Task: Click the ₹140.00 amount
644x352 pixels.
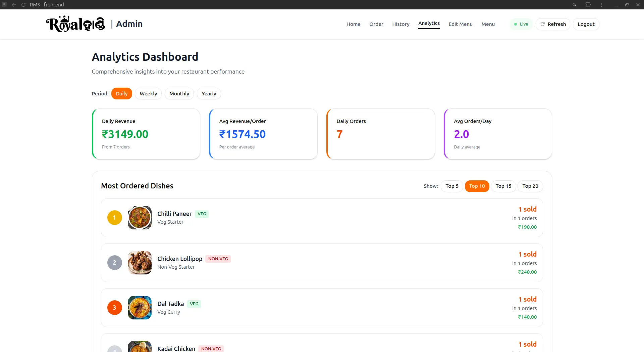Action: [527, 317]
